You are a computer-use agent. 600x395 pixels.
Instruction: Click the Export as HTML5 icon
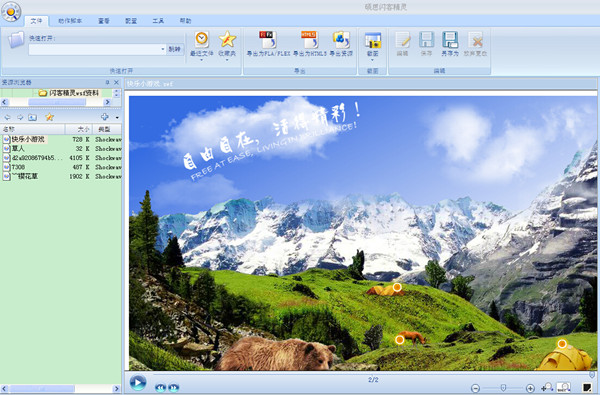tap(310, 40)
